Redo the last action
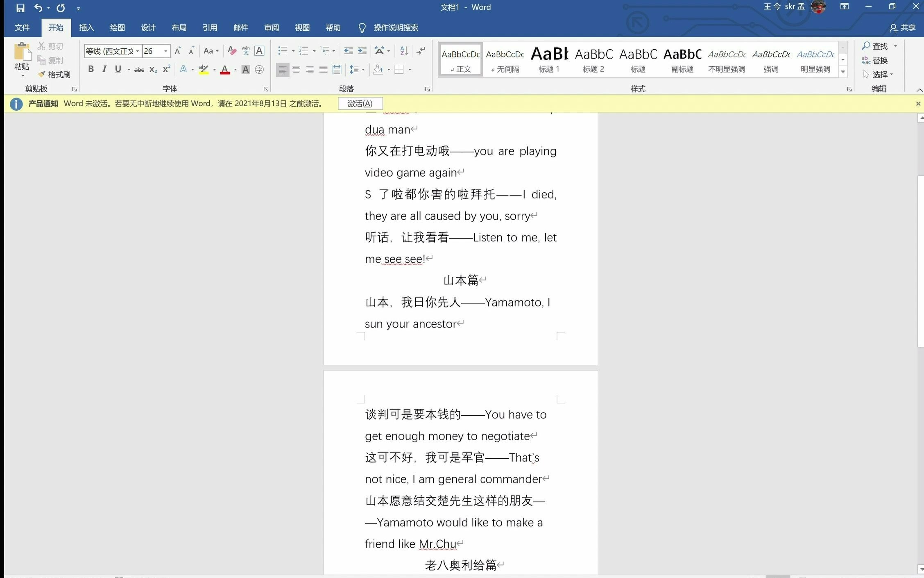The image size is (924, 578). 61,8
